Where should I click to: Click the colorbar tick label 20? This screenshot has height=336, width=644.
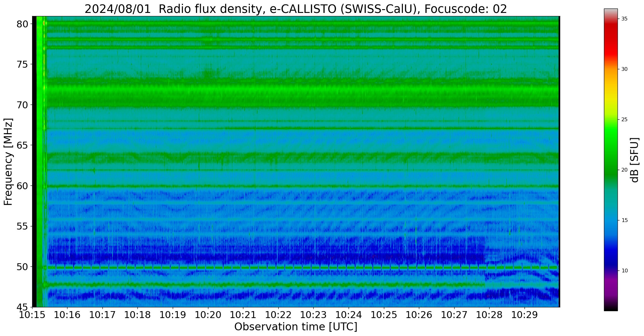tap(624, 170)
